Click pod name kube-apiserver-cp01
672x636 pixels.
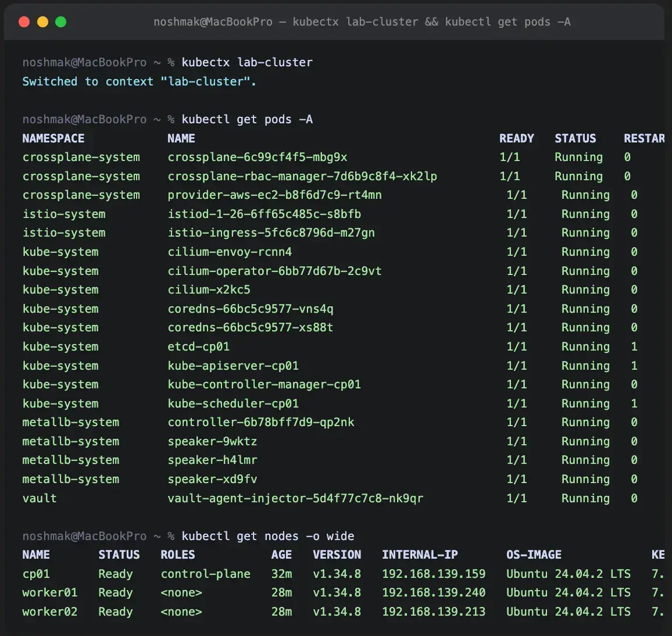point(233,366)
